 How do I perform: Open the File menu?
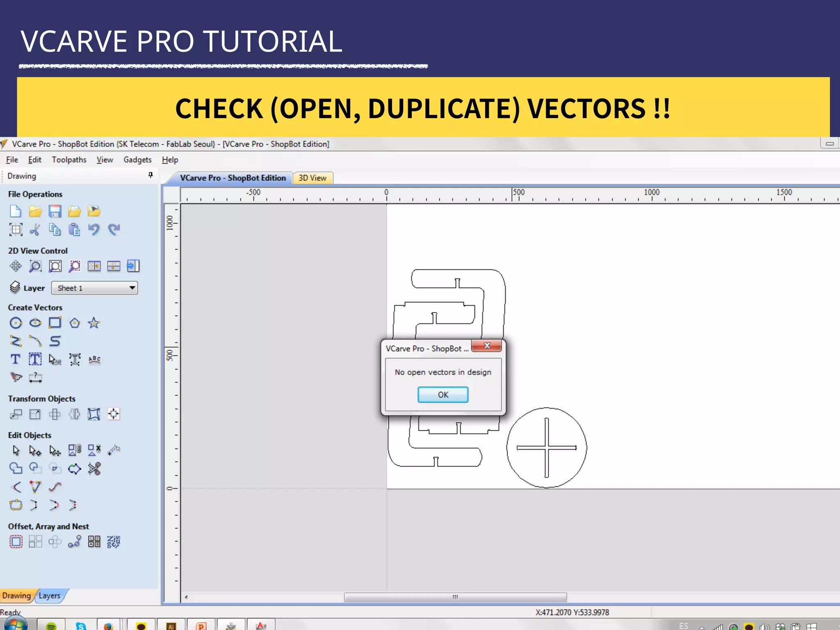click(12, 160)
